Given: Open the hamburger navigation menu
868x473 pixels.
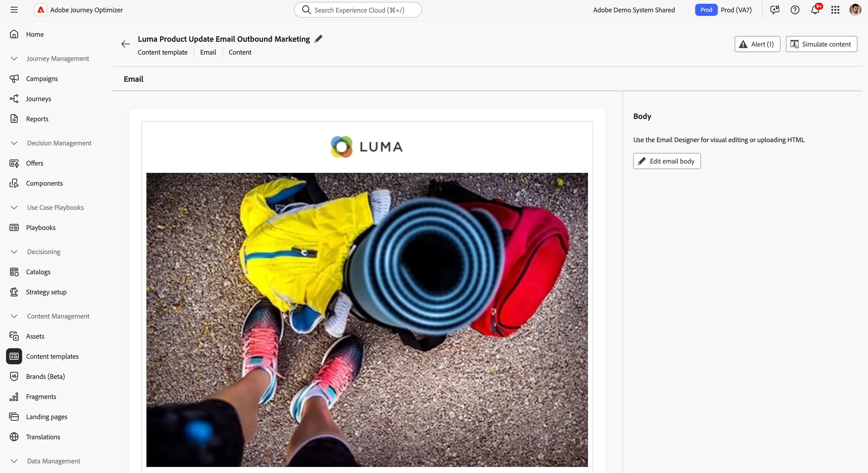Looking at the screenshot, I should (x=14, y=10).
